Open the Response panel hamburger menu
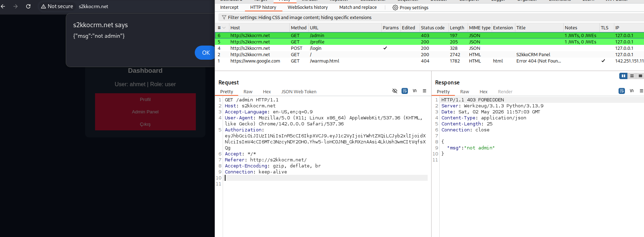Image resolution: width=644 pixels, height=237 pixels. coord(641,91)
